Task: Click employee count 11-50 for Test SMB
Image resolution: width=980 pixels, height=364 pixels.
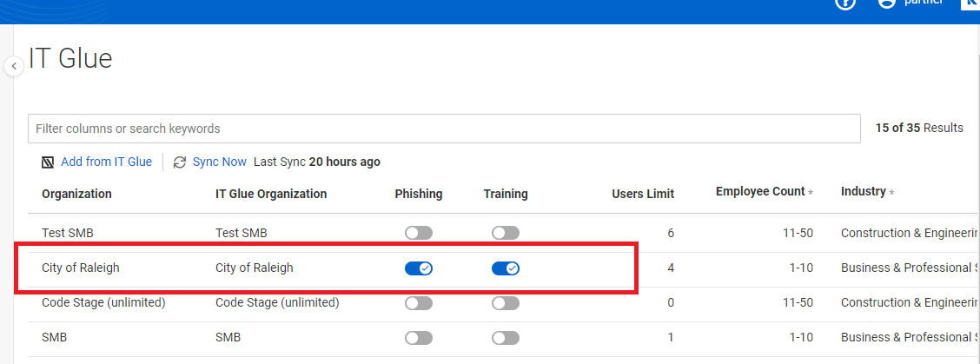Action: tap(797, 234)
